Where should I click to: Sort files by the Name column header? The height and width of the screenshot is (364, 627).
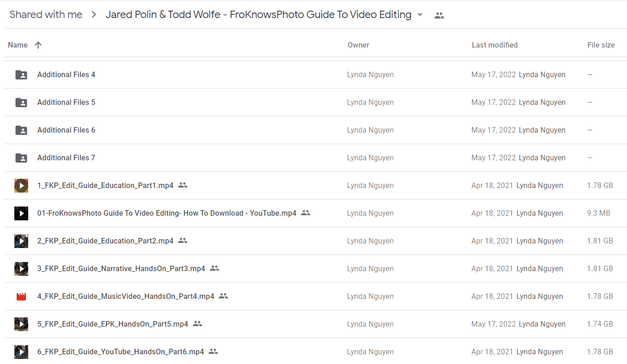point(18,45)
